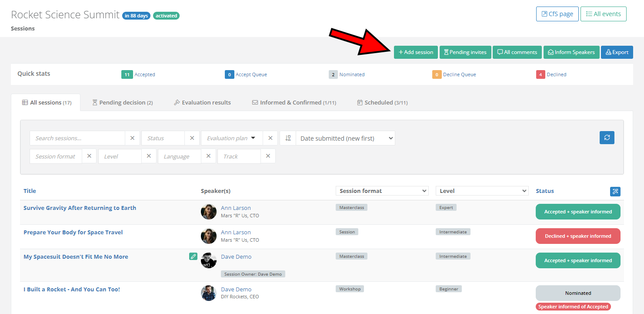Click the sort order icon beside Date submitted
This screenshot has width=644, height=314.
[x=288, y=138]
